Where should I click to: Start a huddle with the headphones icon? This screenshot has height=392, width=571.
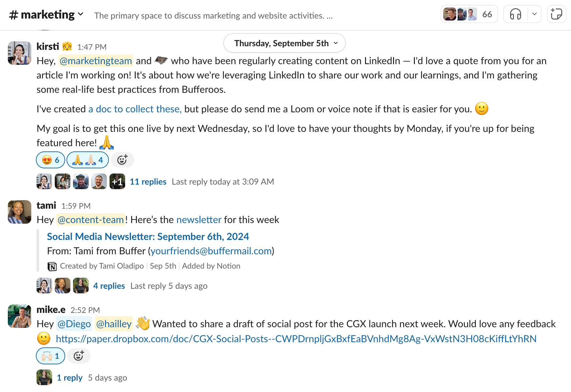click(516, 14)
